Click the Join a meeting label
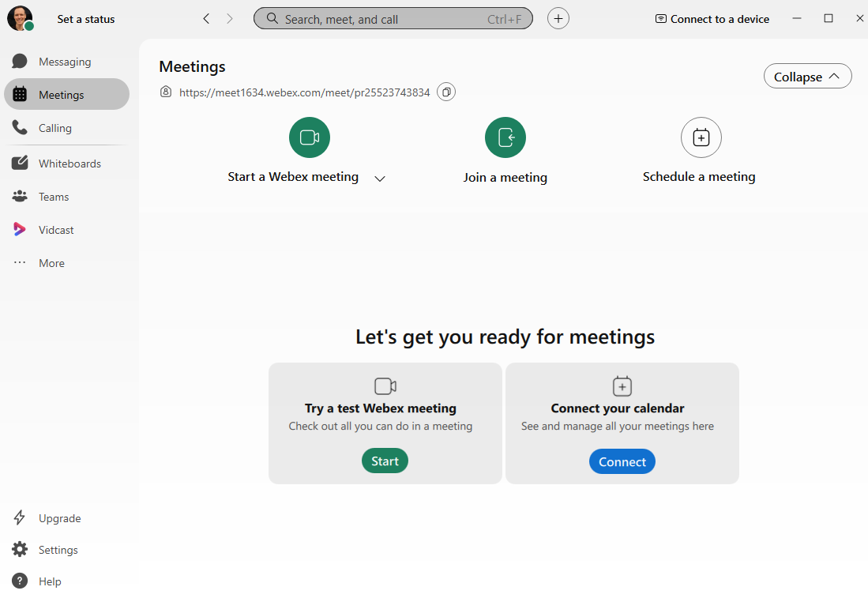Viewport: 868px width, 598px height. click(505, 177)
